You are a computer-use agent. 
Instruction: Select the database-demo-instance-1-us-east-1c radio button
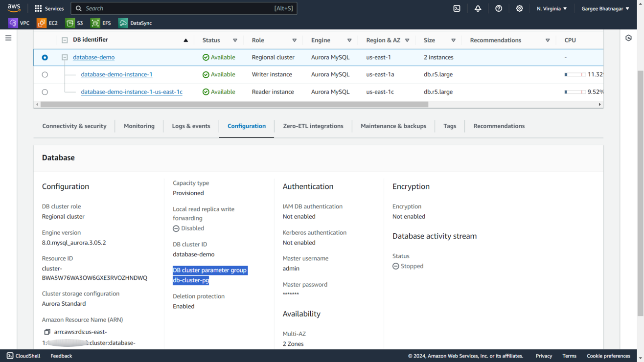point(45,92)
